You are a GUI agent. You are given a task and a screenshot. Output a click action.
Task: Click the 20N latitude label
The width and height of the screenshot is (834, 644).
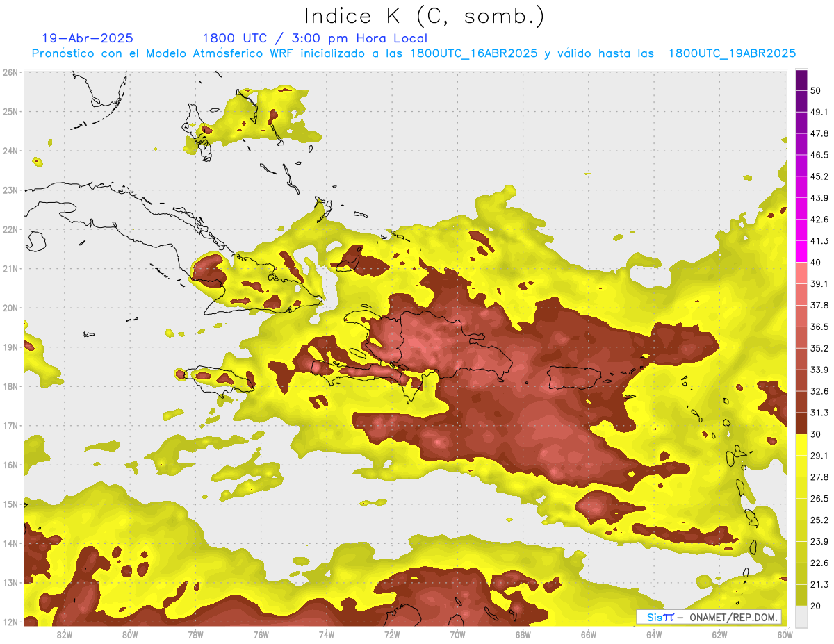pyautogui.click(x=10, y=308)
